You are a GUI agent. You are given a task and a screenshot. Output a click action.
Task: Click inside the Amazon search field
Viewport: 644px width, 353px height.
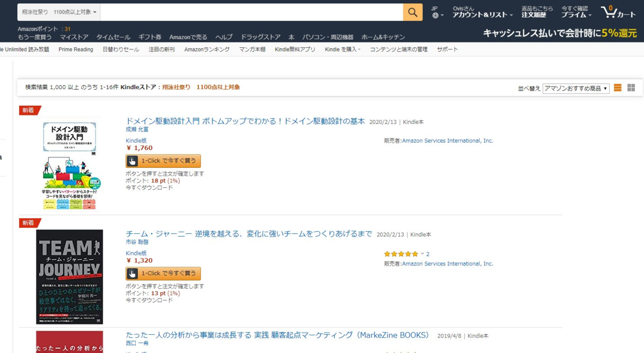coord(252,12)
